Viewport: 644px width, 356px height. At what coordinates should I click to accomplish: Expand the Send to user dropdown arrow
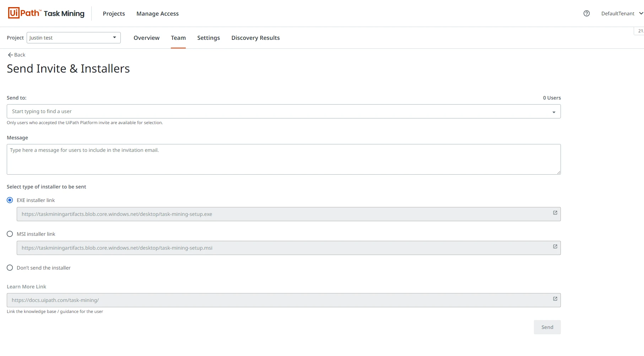click(554, 112)
